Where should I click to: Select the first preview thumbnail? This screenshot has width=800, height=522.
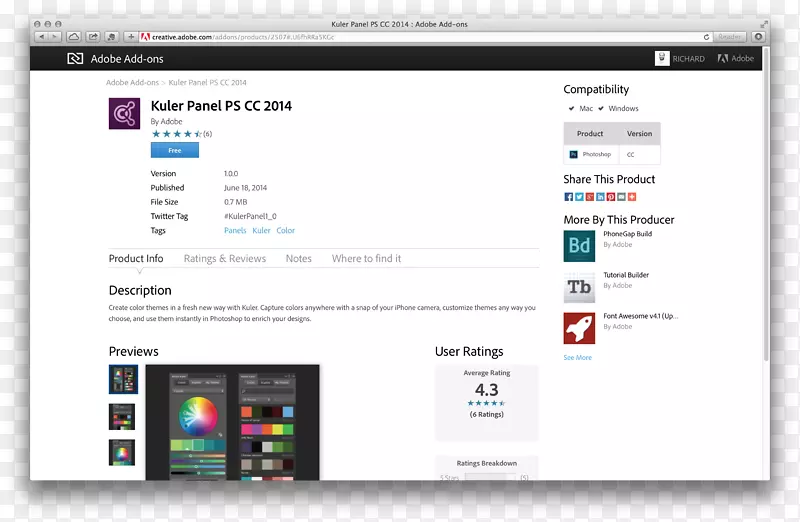coord(123,379)
